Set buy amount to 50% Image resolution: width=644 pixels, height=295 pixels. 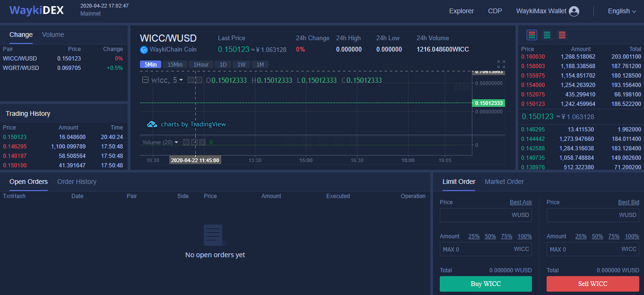pyautogui.click(x=490, y=236)
